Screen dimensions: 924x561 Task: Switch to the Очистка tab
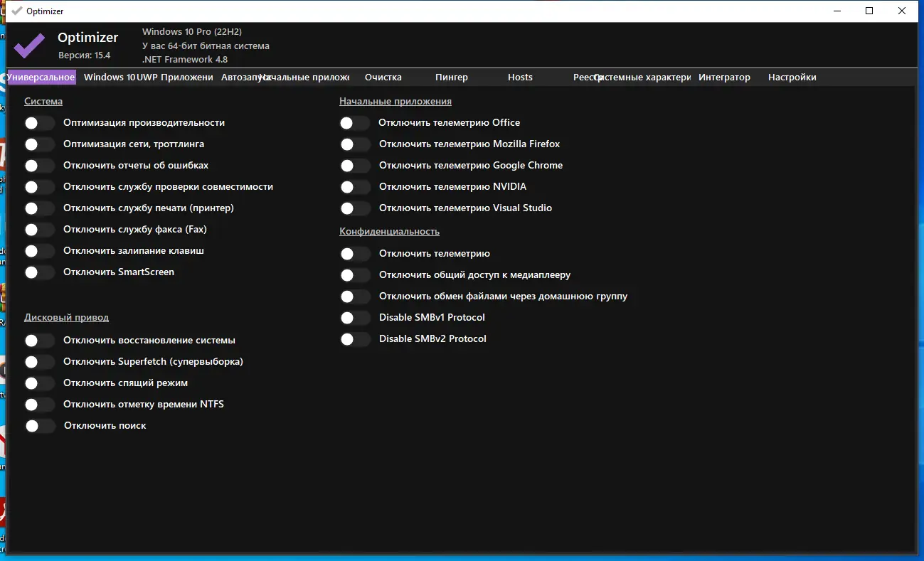tap(383, 78)
